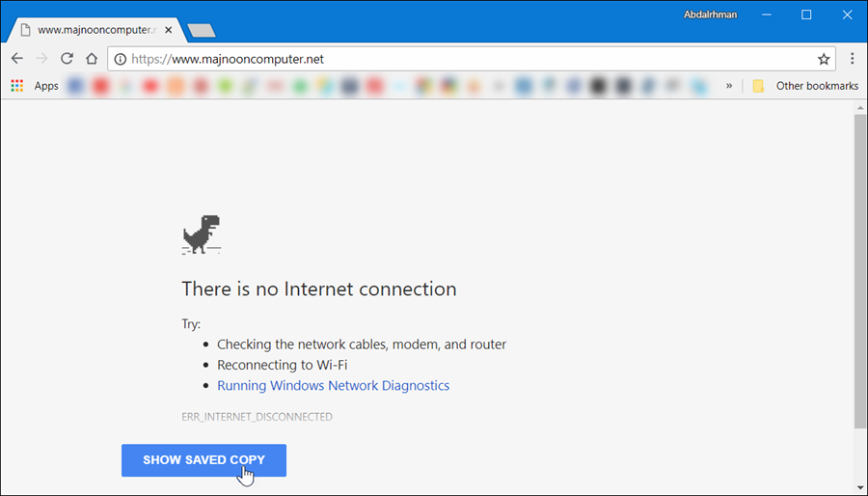Viewport: 868px width, 496px height.
Task: Select the majnooncomputer tab
Action: pyautogui.click(x=93, y=30)
